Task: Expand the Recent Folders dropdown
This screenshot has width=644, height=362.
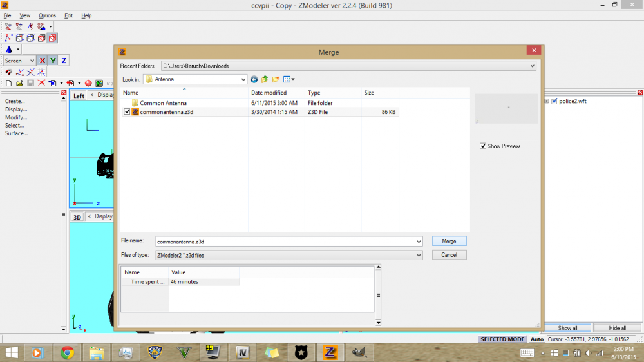Action: coord(533,66)
